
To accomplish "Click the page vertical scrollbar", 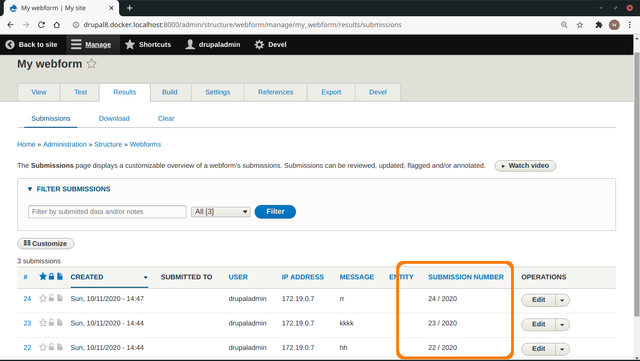I will [x=637, y=184].
